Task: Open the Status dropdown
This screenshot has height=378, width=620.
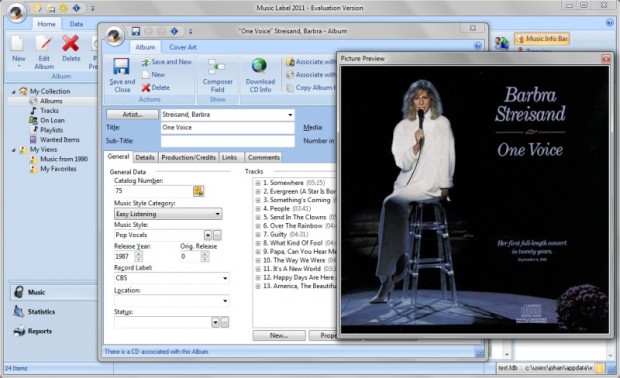Action: (215, 323)
